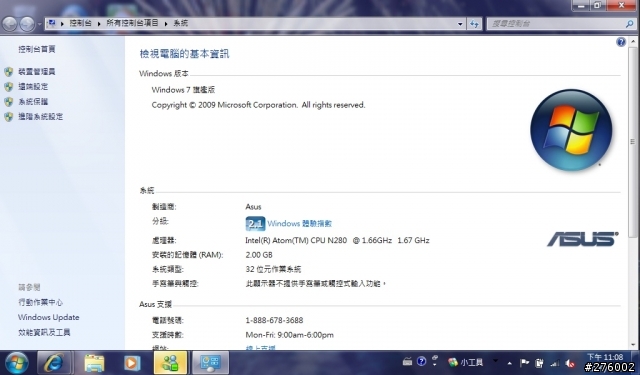
Task: Open 系統保護 in sidebar
Action: 33,102
